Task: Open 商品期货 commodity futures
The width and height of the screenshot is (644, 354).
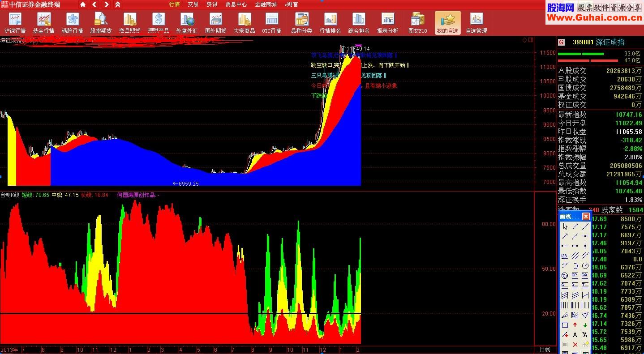Action: pos(129,22)
